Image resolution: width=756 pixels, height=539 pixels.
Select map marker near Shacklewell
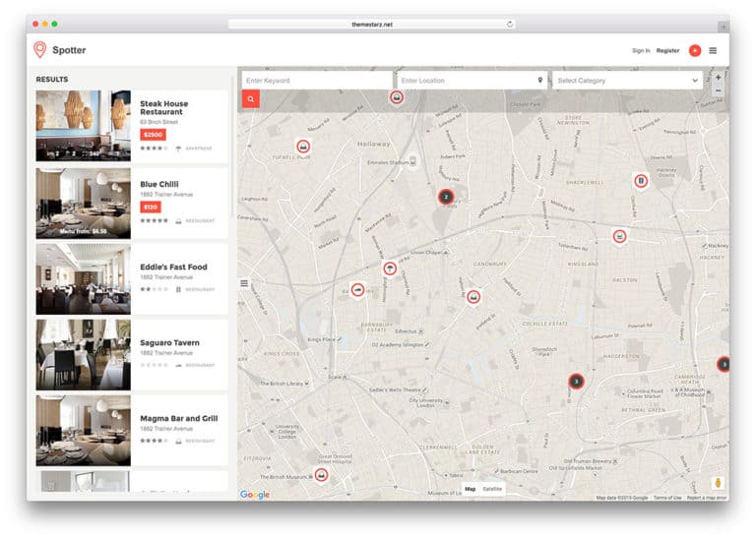[640, 181]
